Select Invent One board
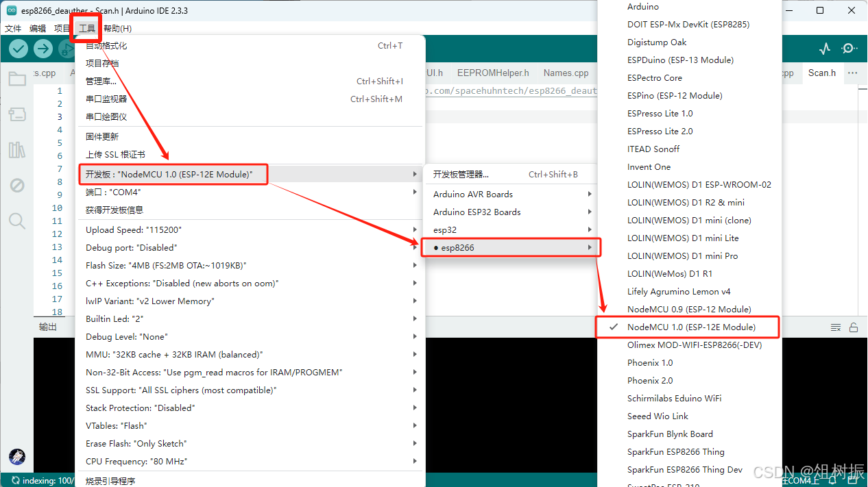The width and height of the screenshot is (868, 487). [689, 166]
